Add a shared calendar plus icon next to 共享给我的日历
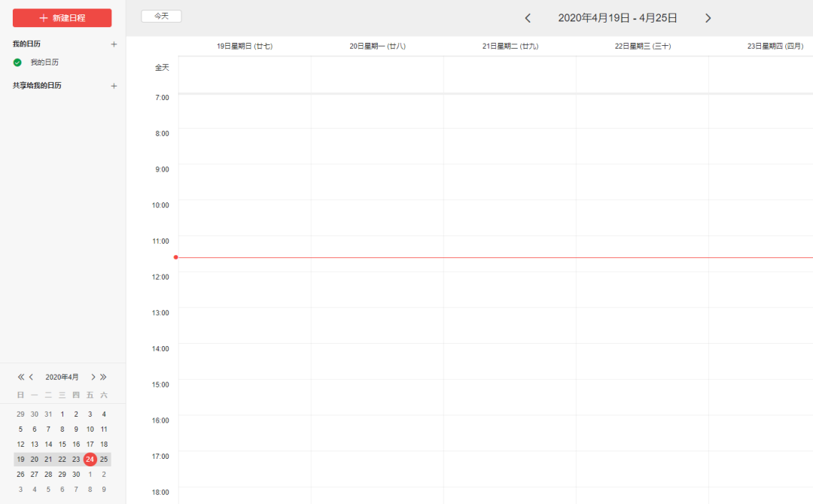 coord(114,86)
